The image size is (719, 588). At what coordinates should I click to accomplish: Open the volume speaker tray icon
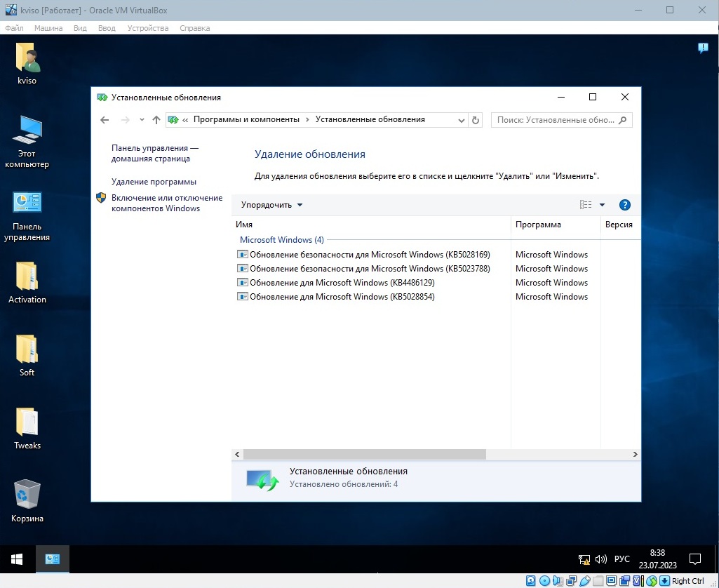point(600,559)
